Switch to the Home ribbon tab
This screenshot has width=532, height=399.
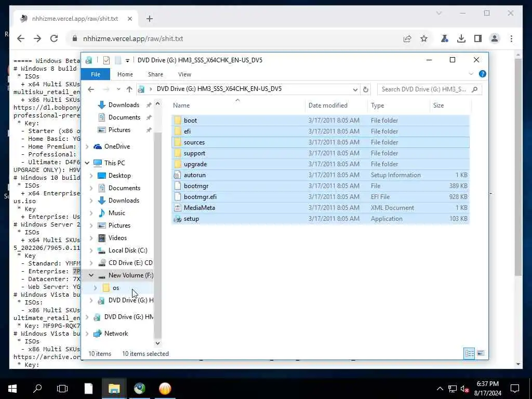pyautogui.click(x=125, y=74)
